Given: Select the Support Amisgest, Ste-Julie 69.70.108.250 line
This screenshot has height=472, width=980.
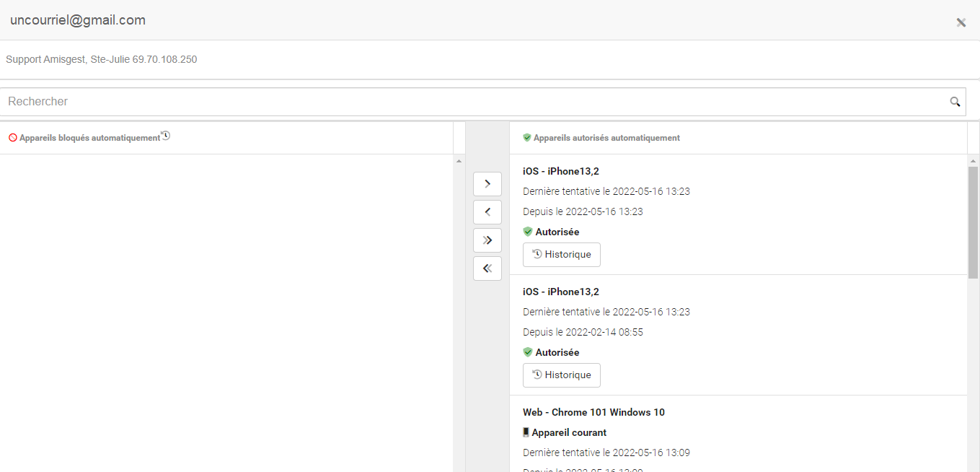Looking at the screenshot, I should pyautogui.click(x=102, y=59).
